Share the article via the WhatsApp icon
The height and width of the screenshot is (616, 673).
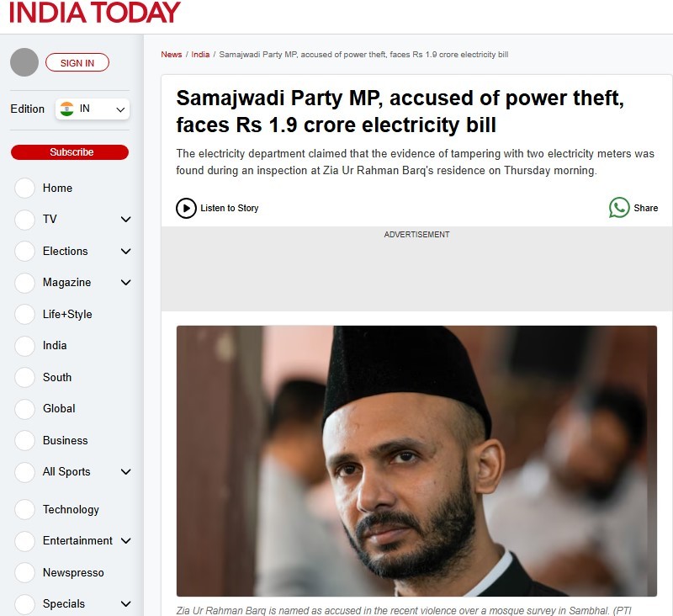coord(619,208)
